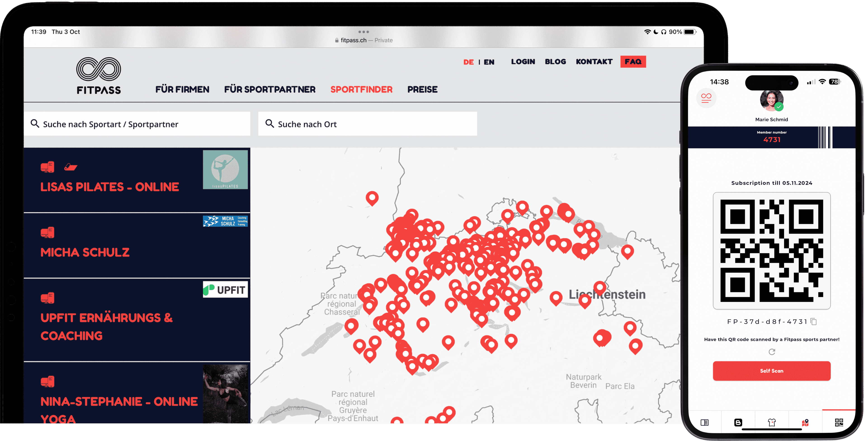Open the Fitpass menu icon on the phone
Viewport: 868px width, 441px height.
[706, 98]
